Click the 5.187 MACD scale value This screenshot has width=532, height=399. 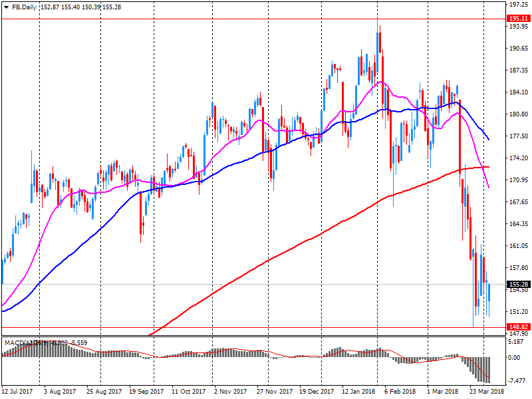[516, 342]
